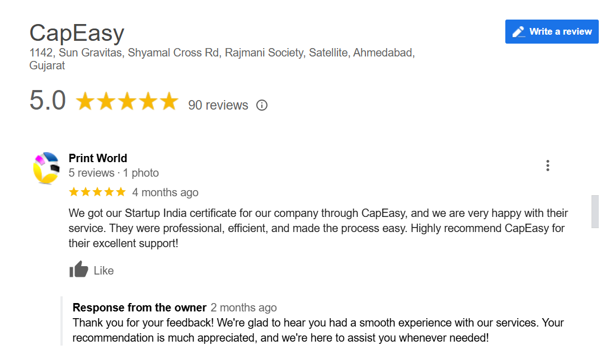
Task: Click the Print World reviewer name
Action: [x=98, y=158]
